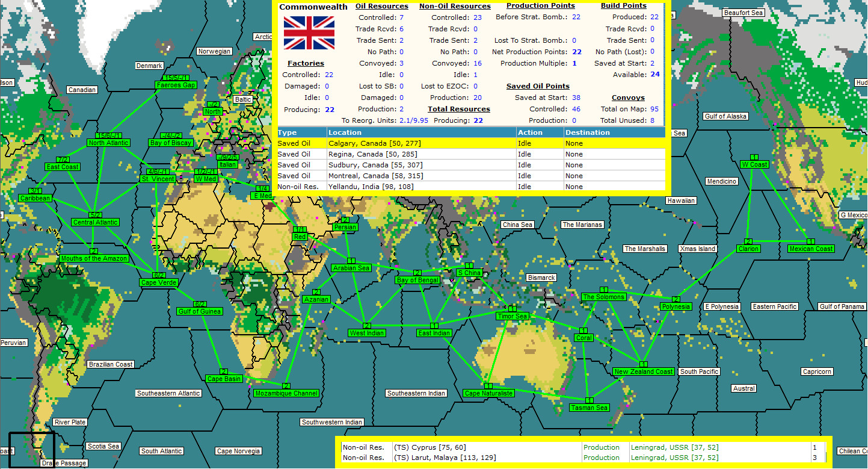Click the Caribbean convoy label
The width and height of the screenshot is (868, 469).
[35, 199]
